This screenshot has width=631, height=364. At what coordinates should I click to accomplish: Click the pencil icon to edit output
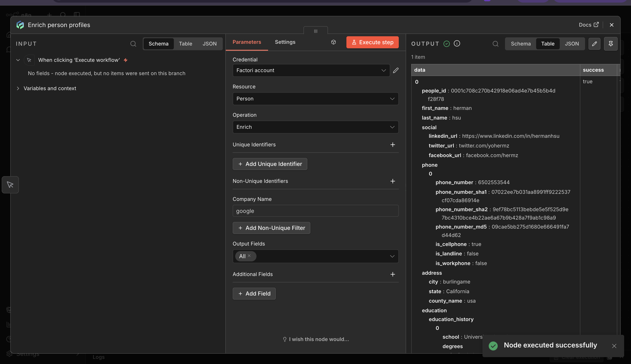click(x=594, y=44)
